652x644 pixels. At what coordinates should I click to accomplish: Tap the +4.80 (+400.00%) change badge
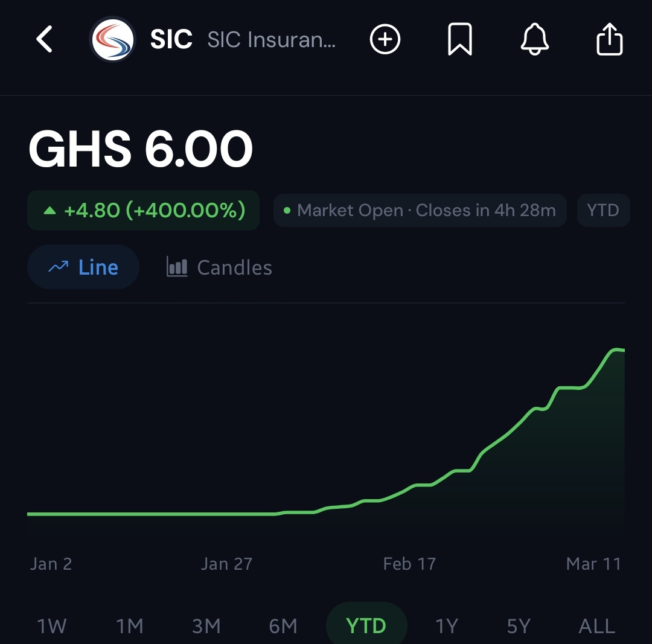pos(144,211)
